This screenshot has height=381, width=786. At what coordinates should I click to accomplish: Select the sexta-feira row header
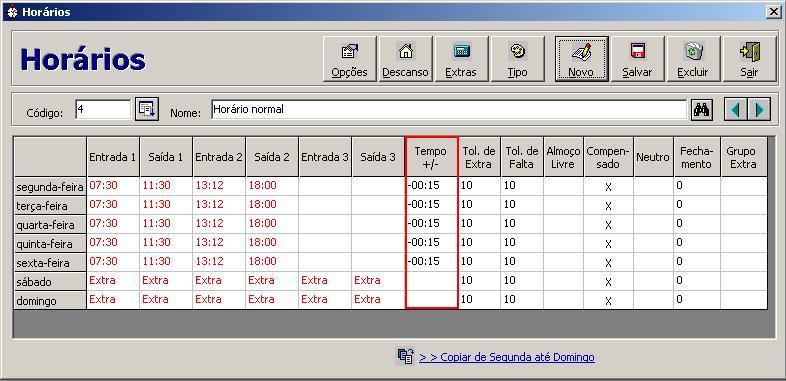(50, 262)
